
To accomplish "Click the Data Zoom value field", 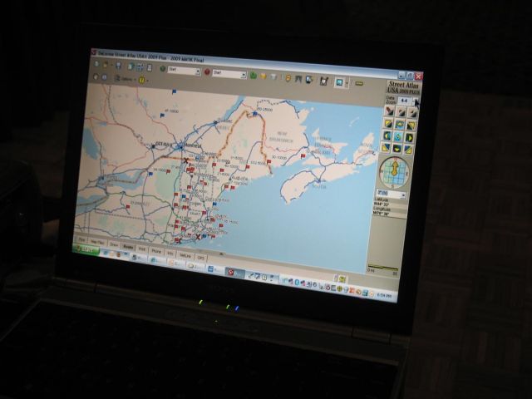I will pyautogui.click(x=404, y=101).
